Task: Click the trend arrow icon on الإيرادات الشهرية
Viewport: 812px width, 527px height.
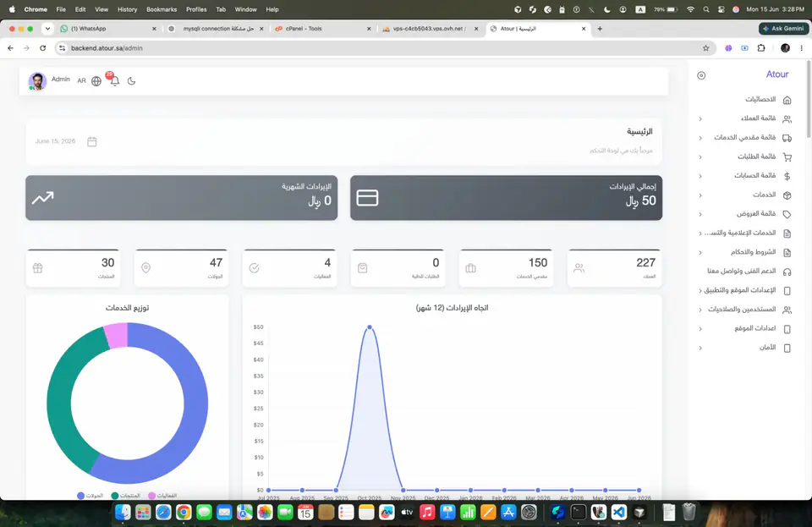Action: 43,198
